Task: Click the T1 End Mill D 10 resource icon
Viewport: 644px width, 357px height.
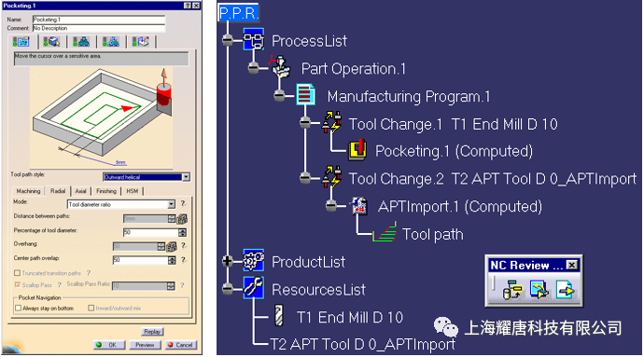Action: pyautogui.click(x=279, y=315)
